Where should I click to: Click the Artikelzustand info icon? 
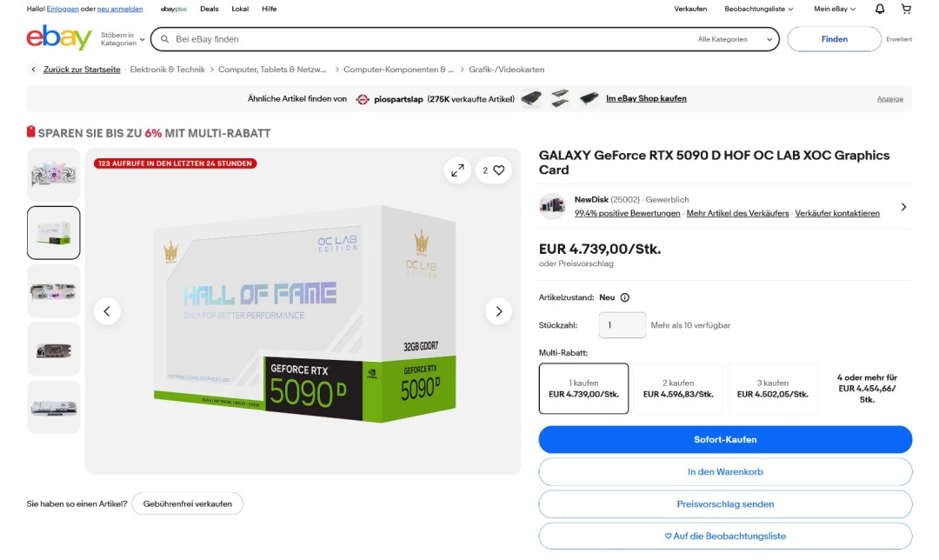point(624,297)
